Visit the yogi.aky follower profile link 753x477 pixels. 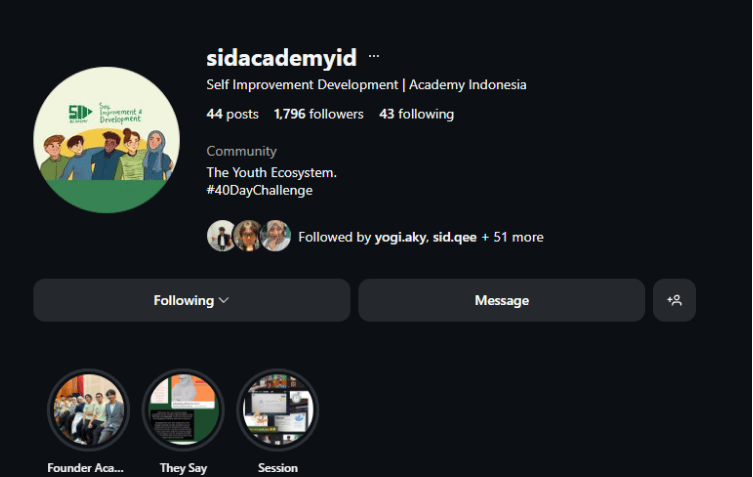tap(400, 237)
